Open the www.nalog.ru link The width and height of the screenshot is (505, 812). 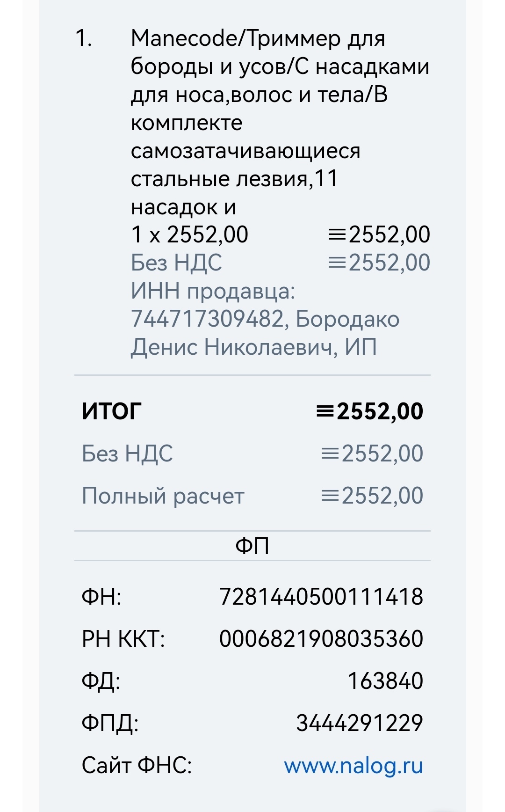click(x=353, y=766)
